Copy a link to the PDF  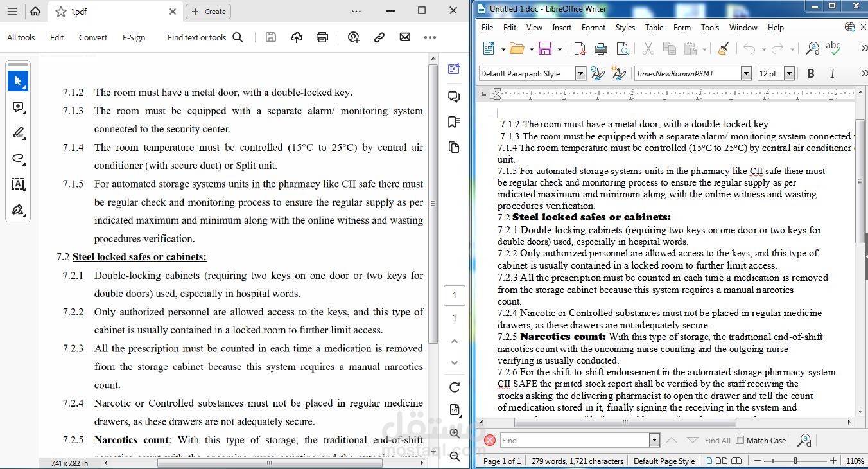click(x=379, y=38)
